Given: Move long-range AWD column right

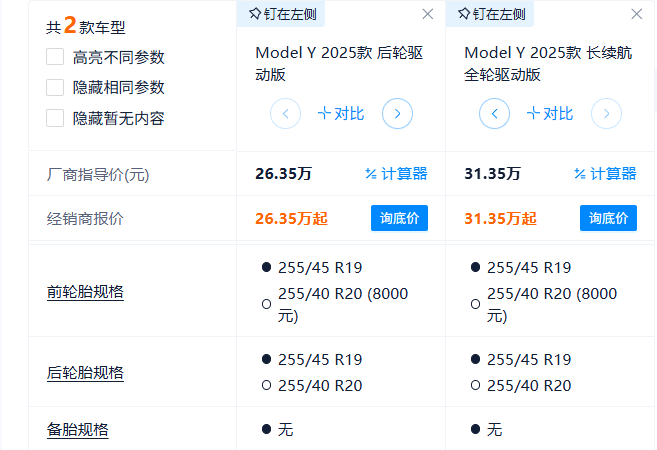Looking at the screenshot, I should 606,114.
